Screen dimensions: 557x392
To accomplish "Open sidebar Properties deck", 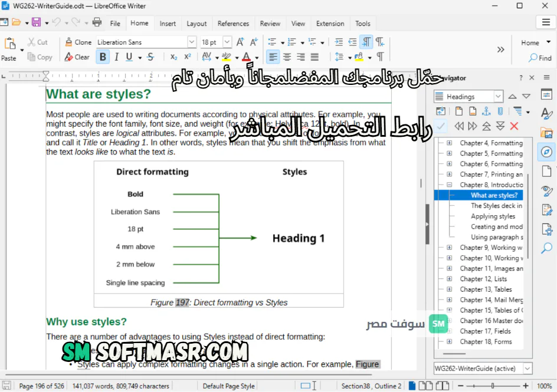I will [x=546, y=95].
